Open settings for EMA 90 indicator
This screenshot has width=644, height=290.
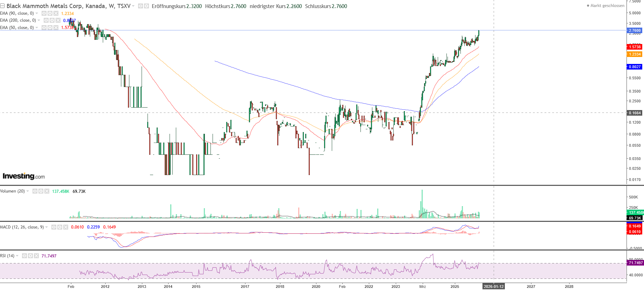point(50,13)
